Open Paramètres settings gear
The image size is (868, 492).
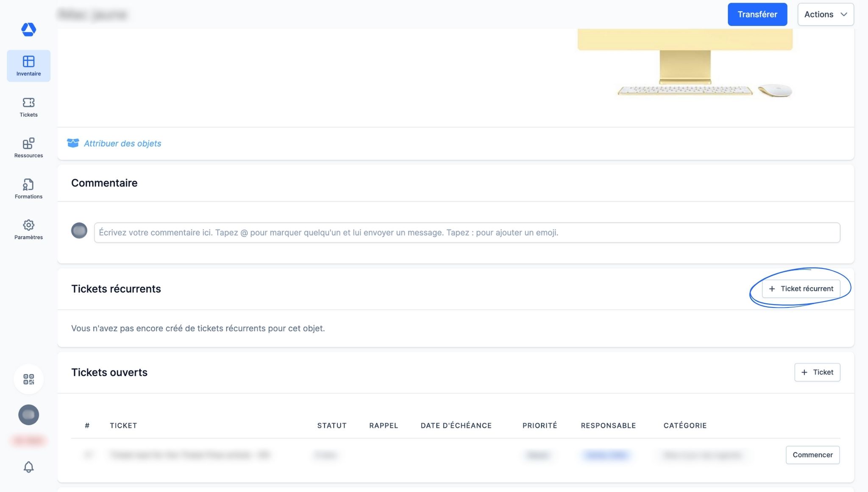point(28,229)
